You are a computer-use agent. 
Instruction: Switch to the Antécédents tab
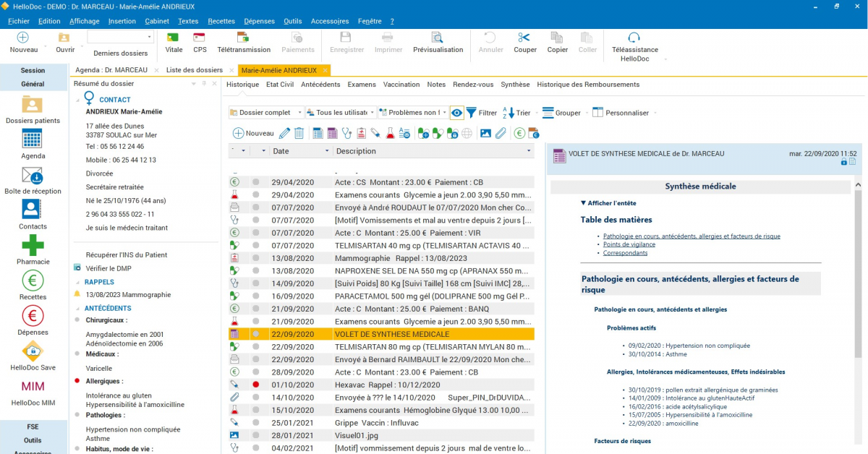coord(320,85)
